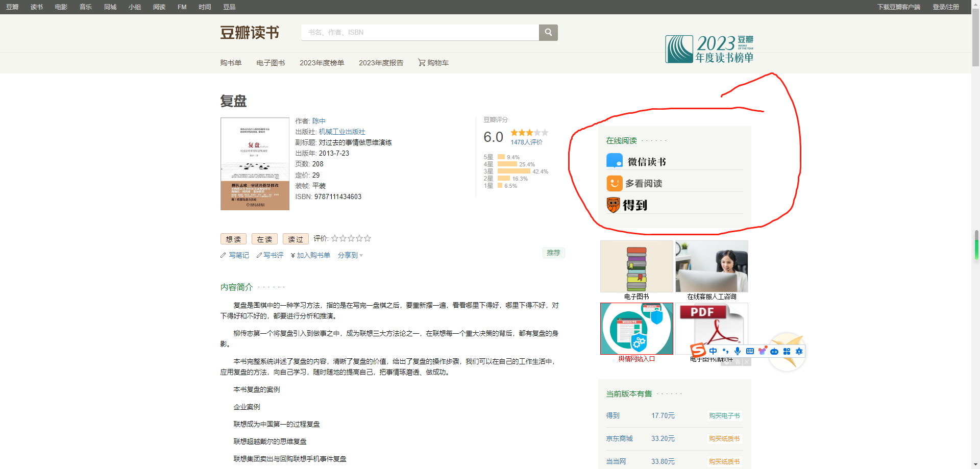Open the 多看阅读 reading source
The width and height of the screenshot is (980, 469).
click(634, 183)
